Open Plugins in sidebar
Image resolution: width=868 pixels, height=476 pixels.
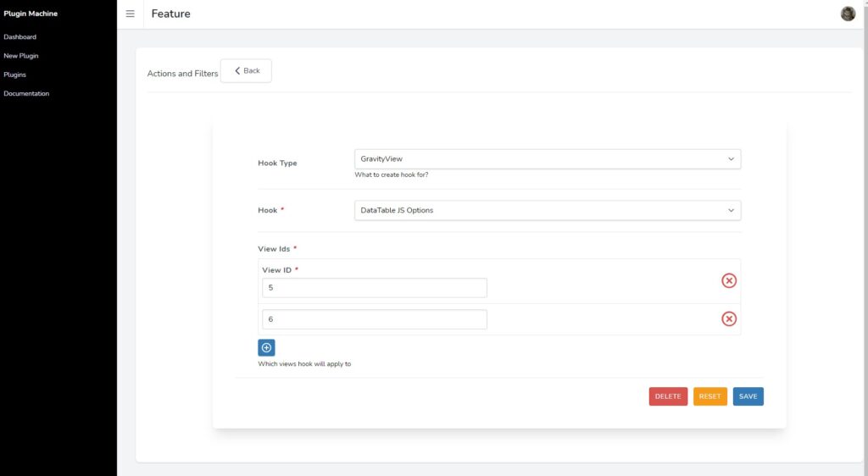(x=15, y=75)
